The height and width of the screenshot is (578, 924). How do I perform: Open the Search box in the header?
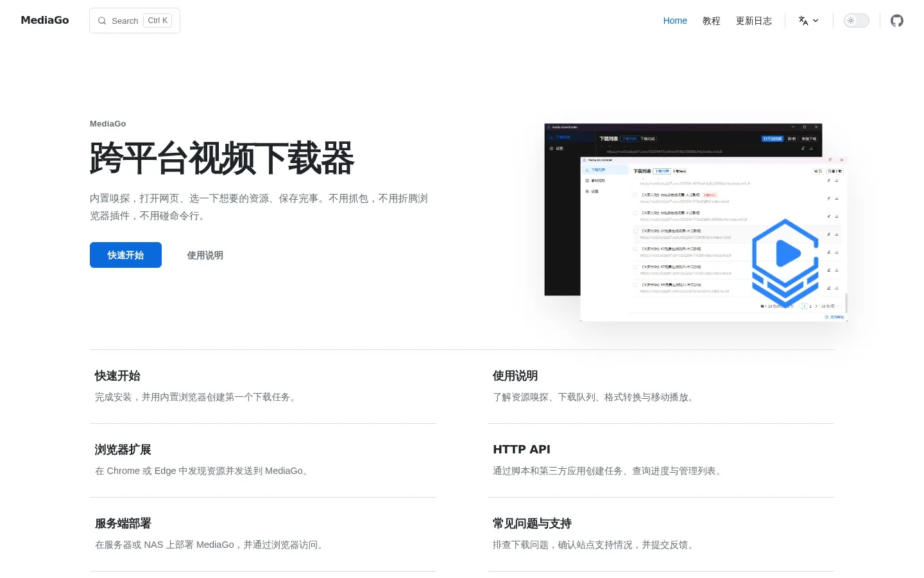(135, 21)
